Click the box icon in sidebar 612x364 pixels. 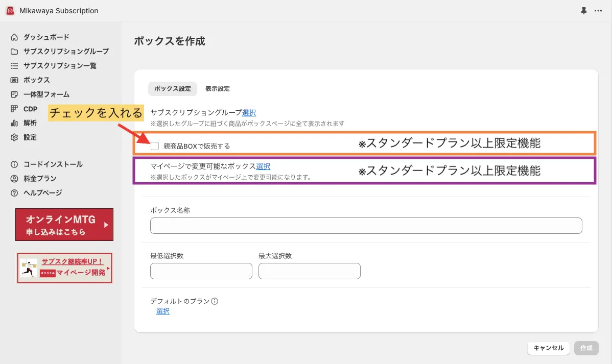click(x=14, y=80)
